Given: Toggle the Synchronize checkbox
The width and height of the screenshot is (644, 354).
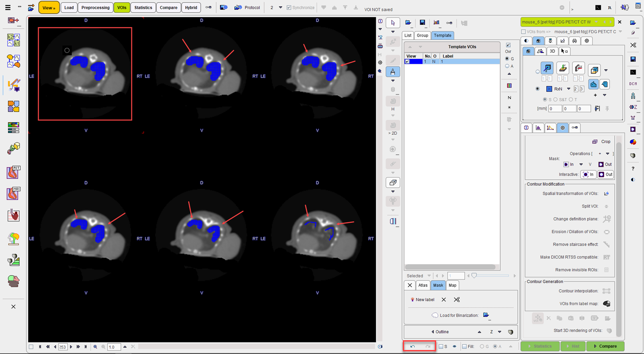Looking at the screenshot, I should (289, 8).
